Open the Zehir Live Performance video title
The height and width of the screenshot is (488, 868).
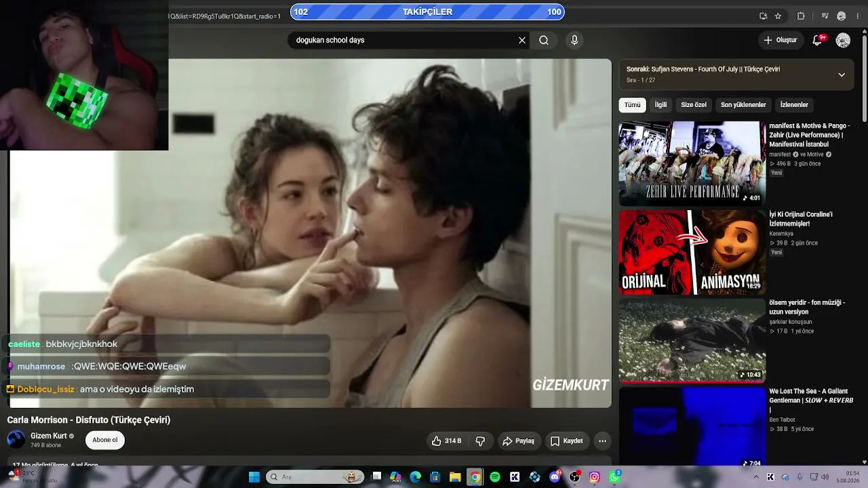click(x=809, y=135)
